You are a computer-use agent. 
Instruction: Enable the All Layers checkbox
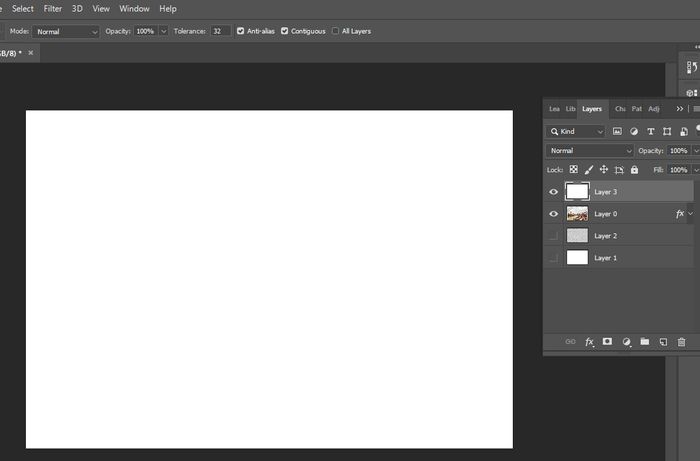click(x=335, y=31)
